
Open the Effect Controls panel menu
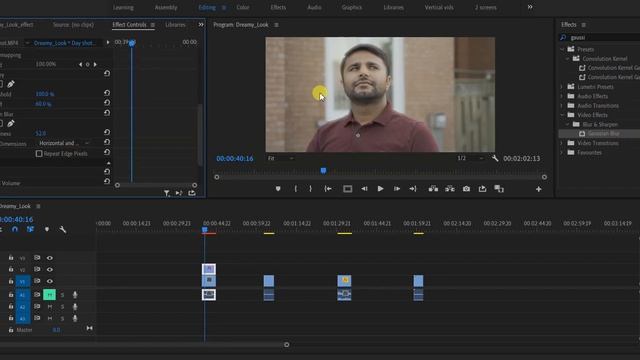tap(153, 25)
